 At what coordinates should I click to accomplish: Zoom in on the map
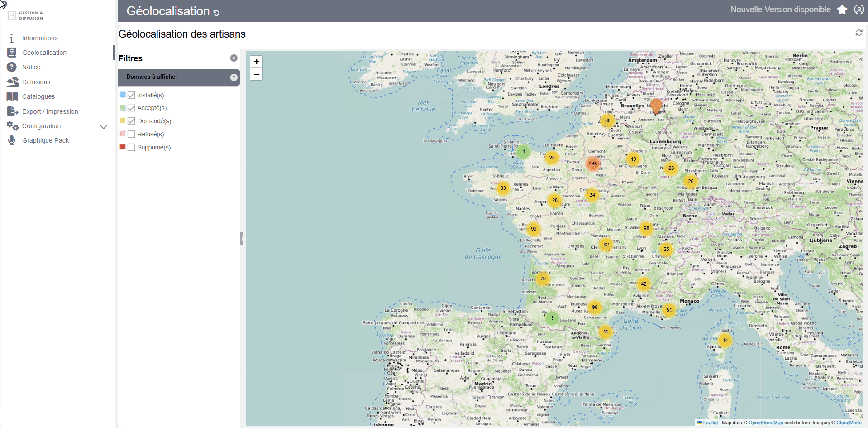(x=256, y=62)
